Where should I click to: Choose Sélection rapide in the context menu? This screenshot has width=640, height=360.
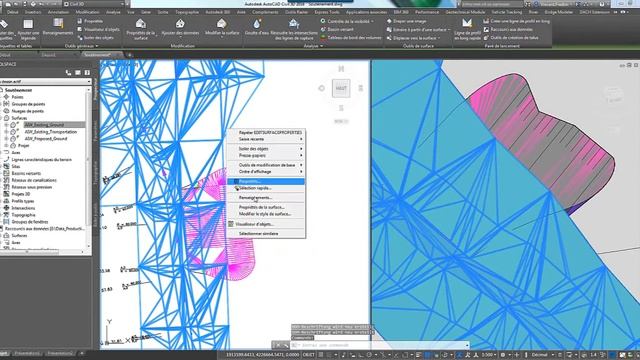pyautogui.click(x=266, y=188)
